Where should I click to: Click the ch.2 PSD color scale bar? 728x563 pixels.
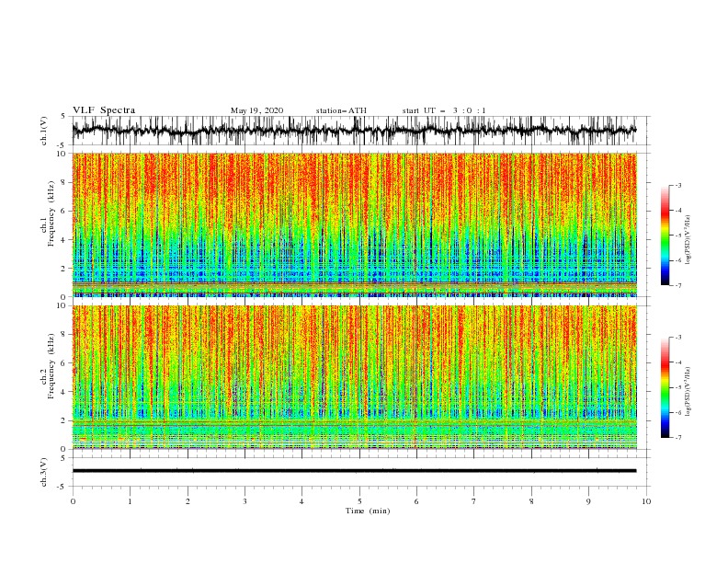coord(665,387)
